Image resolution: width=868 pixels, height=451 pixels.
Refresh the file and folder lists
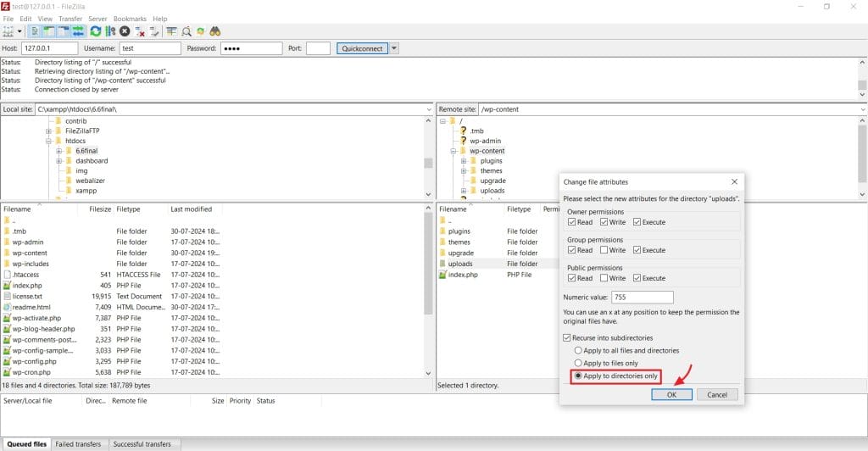coord(96,31)
